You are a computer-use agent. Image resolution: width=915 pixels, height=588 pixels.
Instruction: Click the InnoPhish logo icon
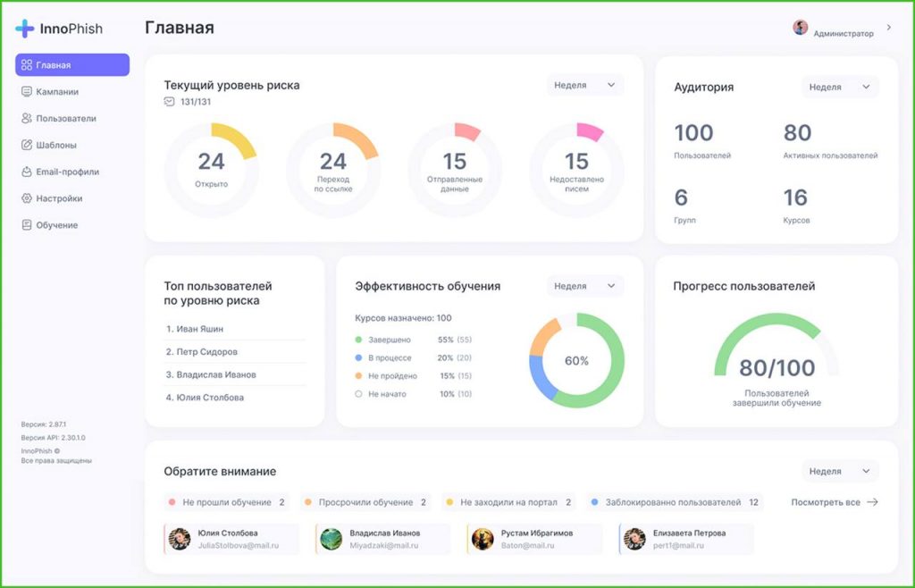click(25, 29)
